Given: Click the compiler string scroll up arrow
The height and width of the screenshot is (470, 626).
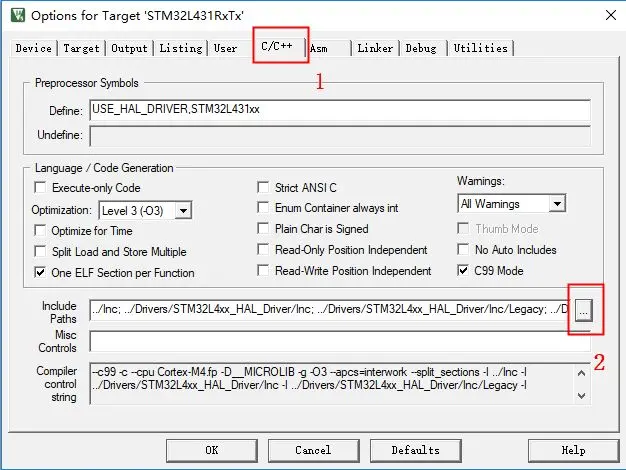Looking at the screenshot, I should [582, 373].
